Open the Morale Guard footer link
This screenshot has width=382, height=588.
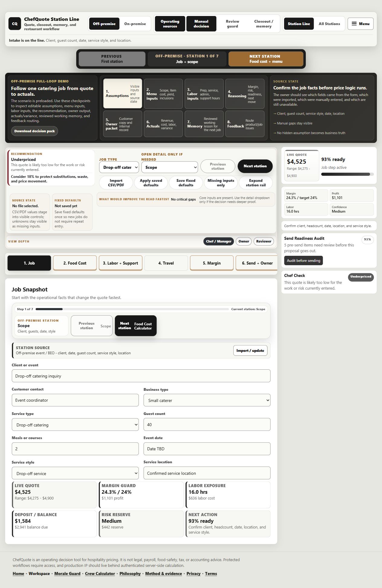click(x=67, y=574)
